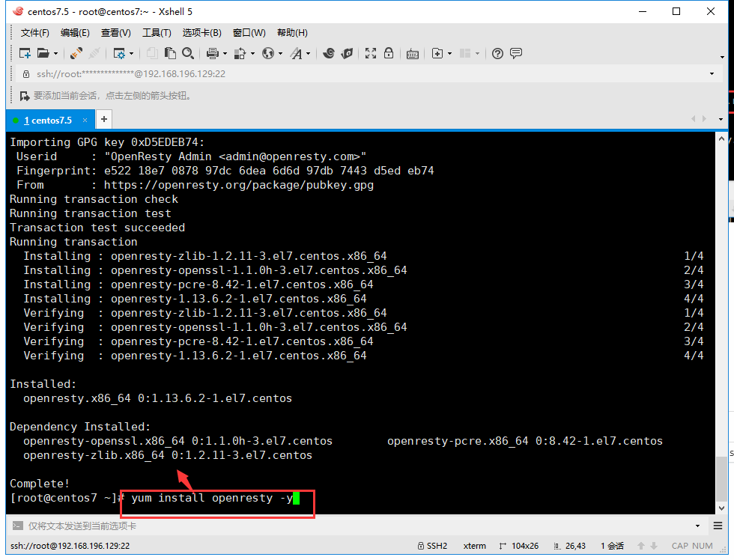Click the Paste clipboard icon
Viewport: 734px width, 560px height.
point(170,53)
